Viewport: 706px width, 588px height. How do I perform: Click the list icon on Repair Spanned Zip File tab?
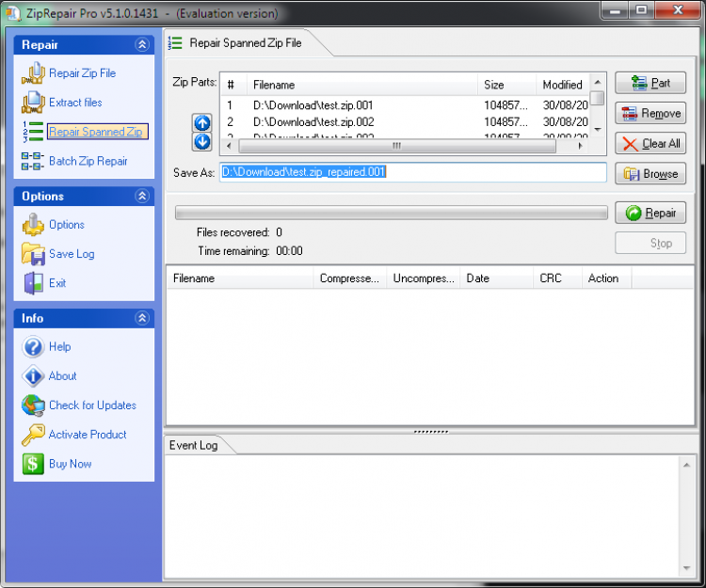pyautogui.click(x=175, y=43)
